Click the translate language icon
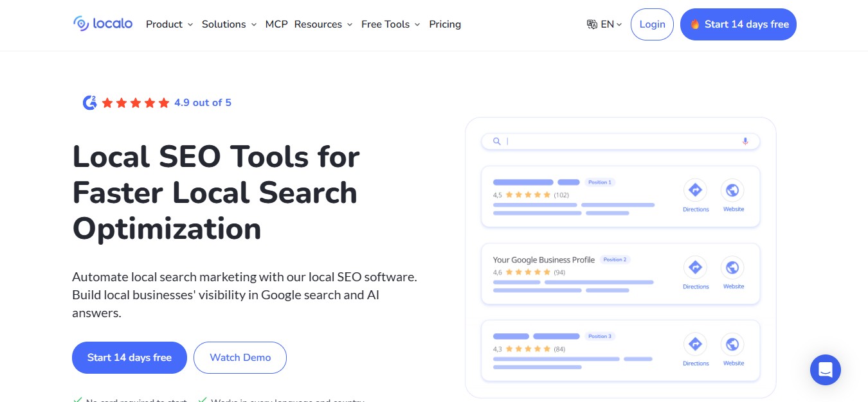 [592, 24]
